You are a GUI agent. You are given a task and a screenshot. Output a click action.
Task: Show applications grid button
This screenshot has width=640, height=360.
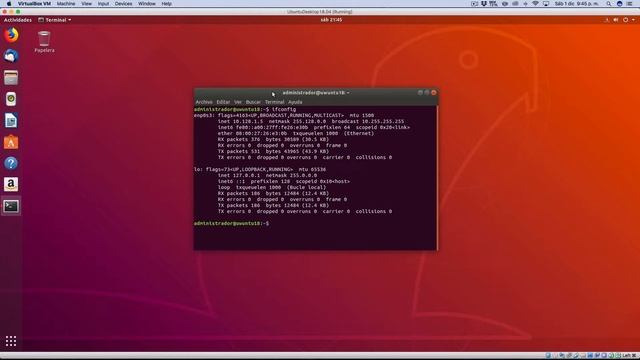[11, 341]
